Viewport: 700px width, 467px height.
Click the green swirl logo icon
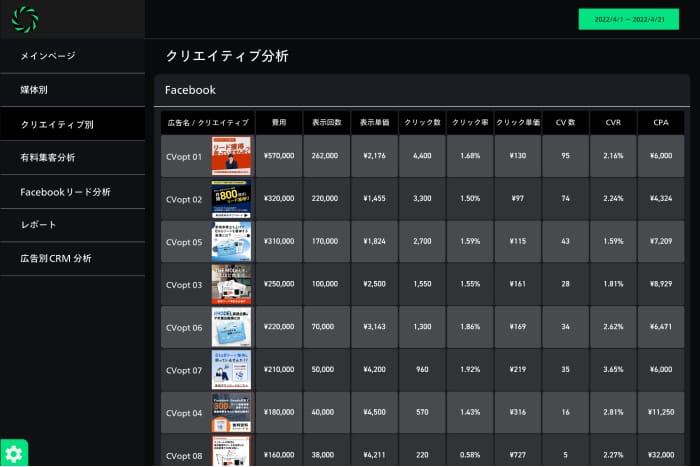(x=25, y=19)
